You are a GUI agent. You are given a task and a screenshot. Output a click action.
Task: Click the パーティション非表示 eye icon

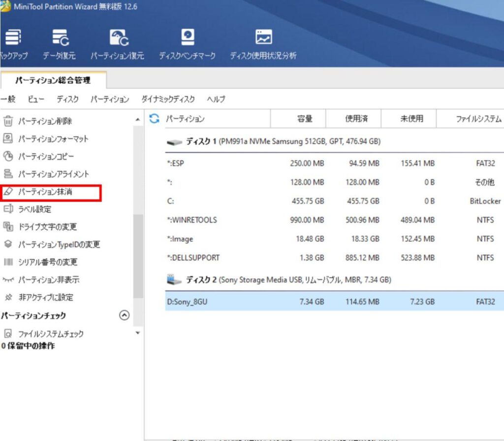click(8, 279)
